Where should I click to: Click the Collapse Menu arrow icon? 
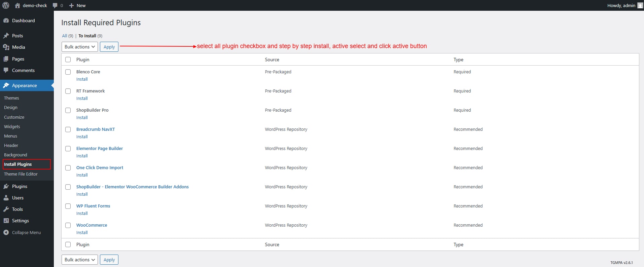point(6,232)
